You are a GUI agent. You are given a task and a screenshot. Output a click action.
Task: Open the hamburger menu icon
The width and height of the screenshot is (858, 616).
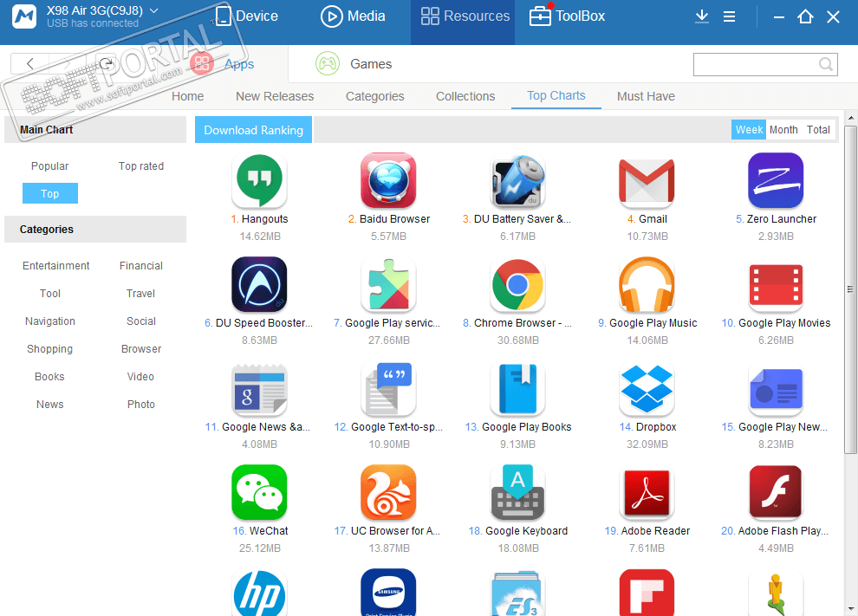[x=729, y=16]
